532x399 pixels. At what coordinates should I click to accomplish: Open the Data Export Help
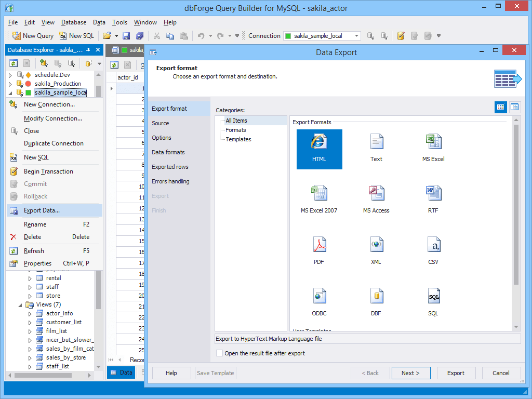click(171, 373)
